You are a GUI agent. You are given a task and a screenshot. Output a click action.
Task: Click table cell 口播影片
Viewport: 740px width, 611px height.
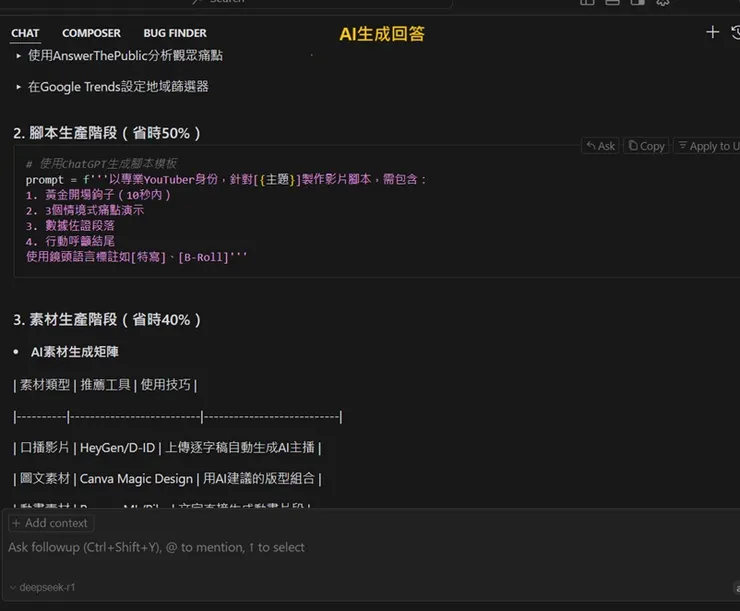(45, 448)
